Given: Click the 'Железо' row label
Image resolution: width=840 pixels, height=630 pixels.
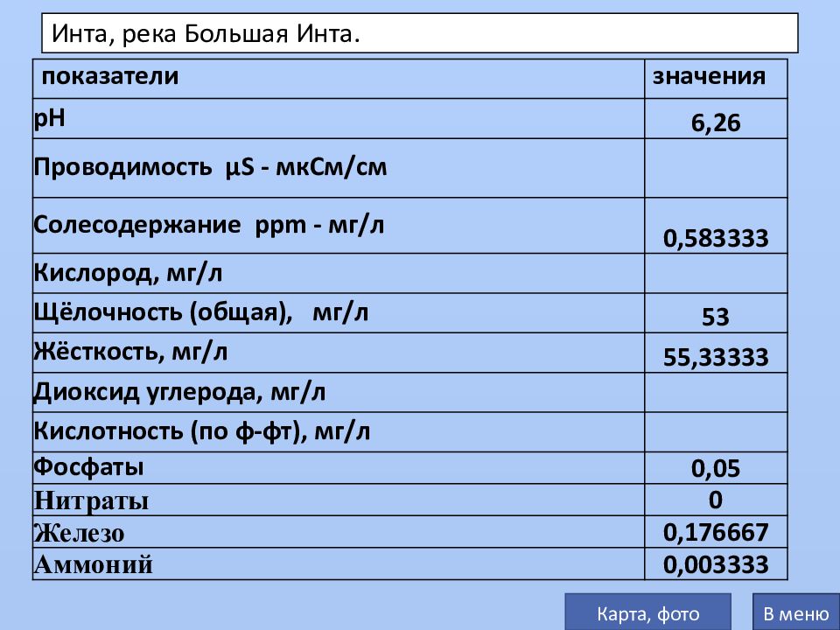Looking at the screenshot, I should pyautogui.click(x=80, y=533).
